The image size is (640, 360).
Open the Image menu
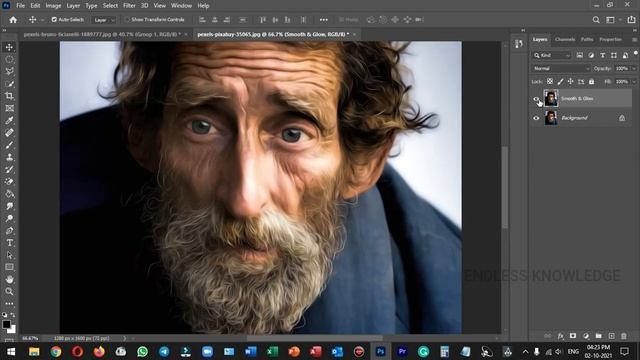[53, 6]
